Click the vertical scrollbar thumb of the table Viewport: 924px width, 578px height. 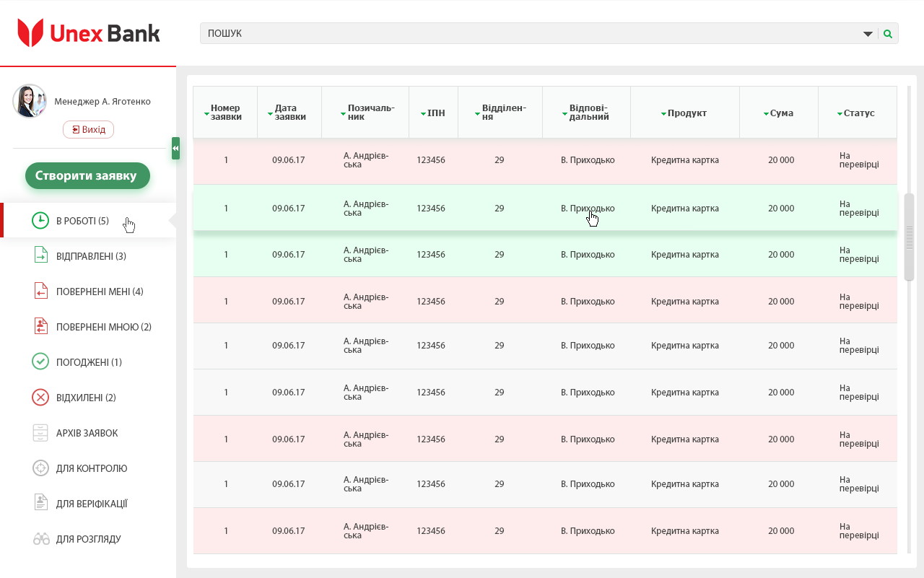[x=909, y=237]
